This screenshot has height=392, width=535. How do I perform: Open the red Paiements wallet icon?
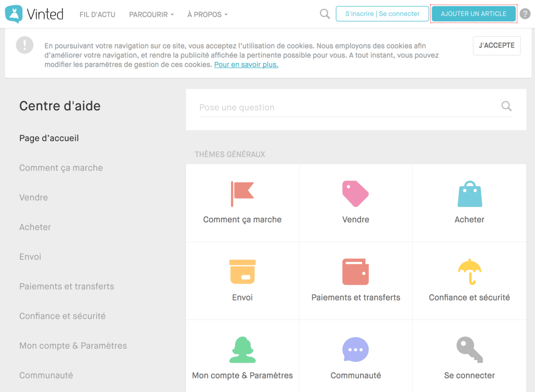coord(355,272)
